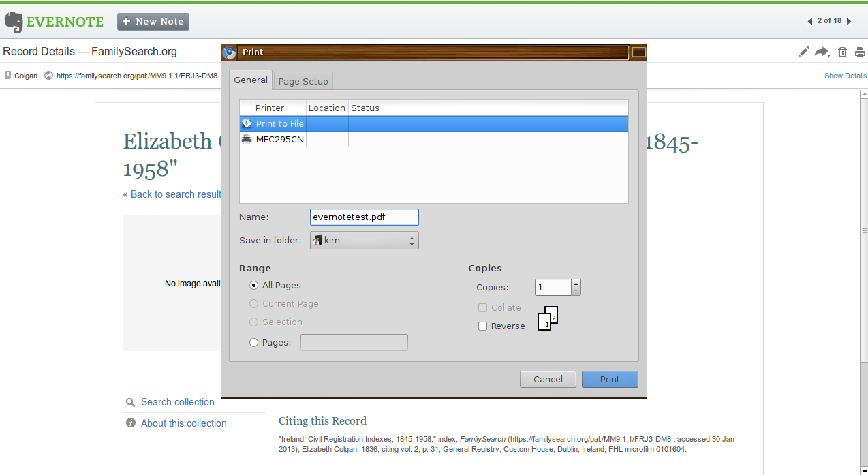Go to previous note arrow
This screenshot has width=868, height=475.
click(x=809, y=21)
